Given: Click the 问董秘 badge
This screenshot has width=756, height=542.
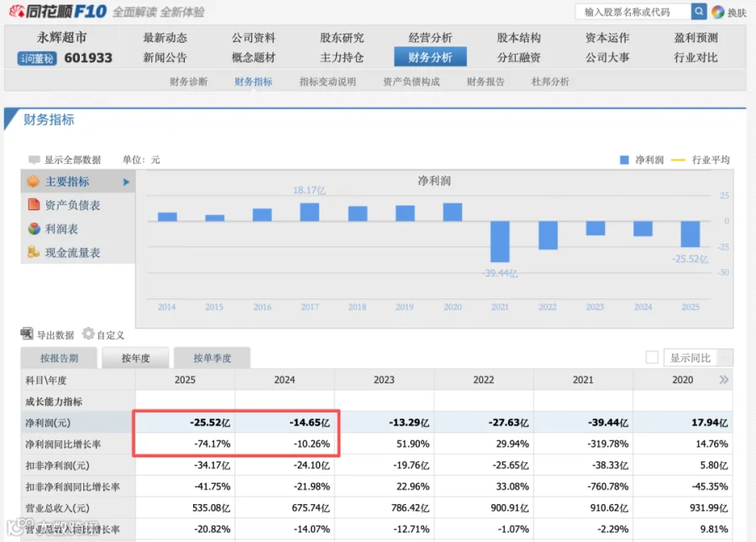Looking at the screenshot, I should 37,58.
